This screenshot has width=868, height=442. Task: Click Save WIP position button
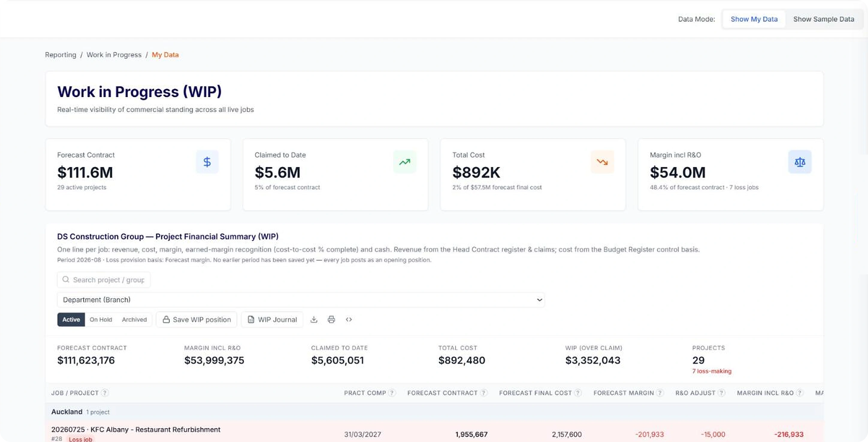pos(196,319)
